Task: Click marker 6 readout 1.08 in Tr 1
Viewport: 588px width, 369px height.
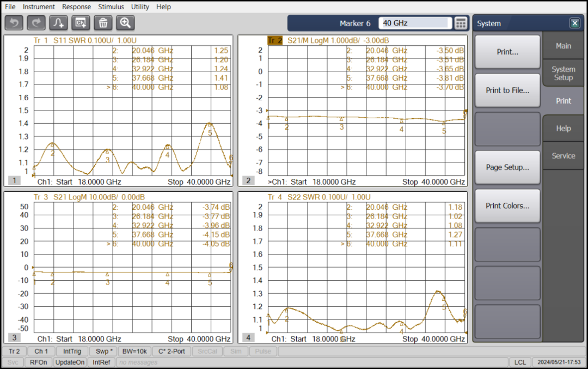Action: click(221, 87)
